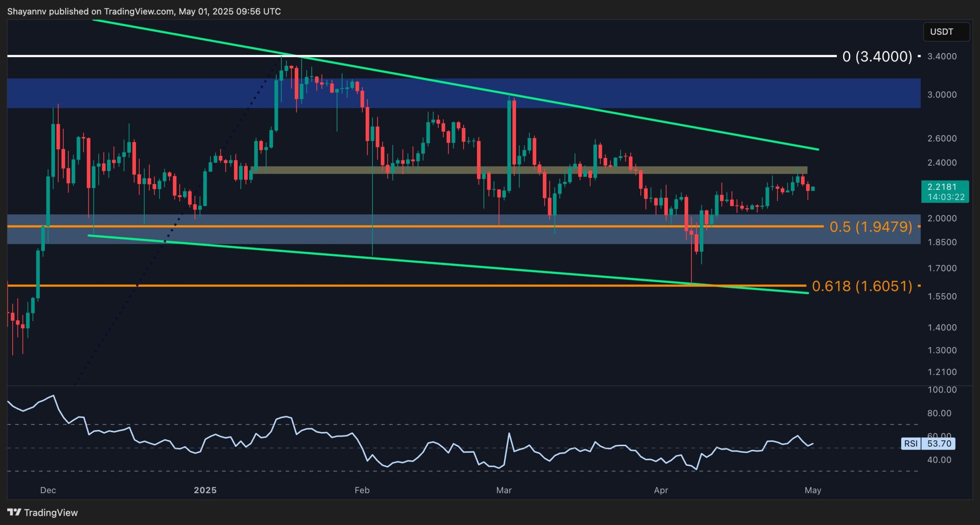980x525 pixels.
Task: Select the 0 (3.4000) Fibonacci label
Action: coord(877,57)
